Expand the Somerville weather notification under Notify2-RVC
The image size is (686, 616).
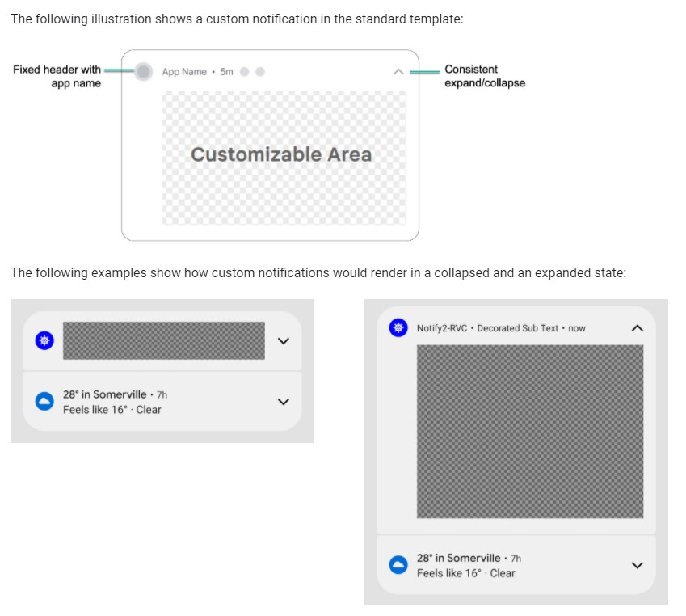pos(637,565)
